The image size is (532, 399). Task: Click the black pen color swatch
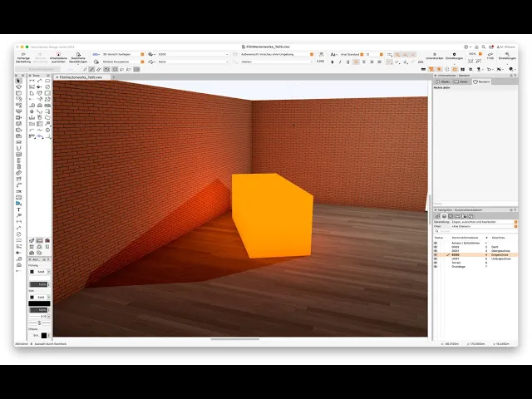[x=39, y=303]
